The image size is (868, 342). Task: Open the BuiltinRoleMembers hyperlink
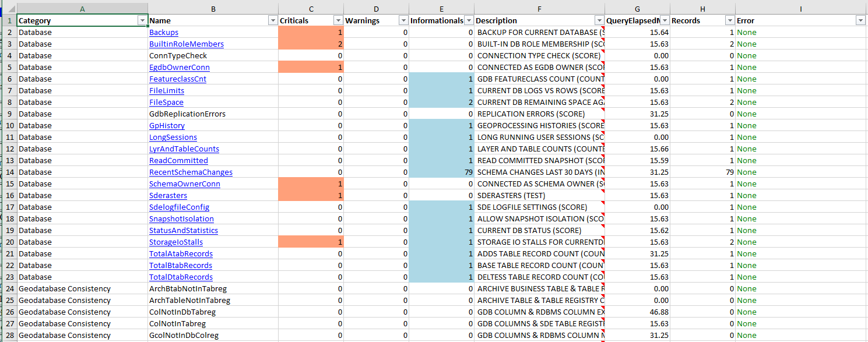(x=187, y=44)
